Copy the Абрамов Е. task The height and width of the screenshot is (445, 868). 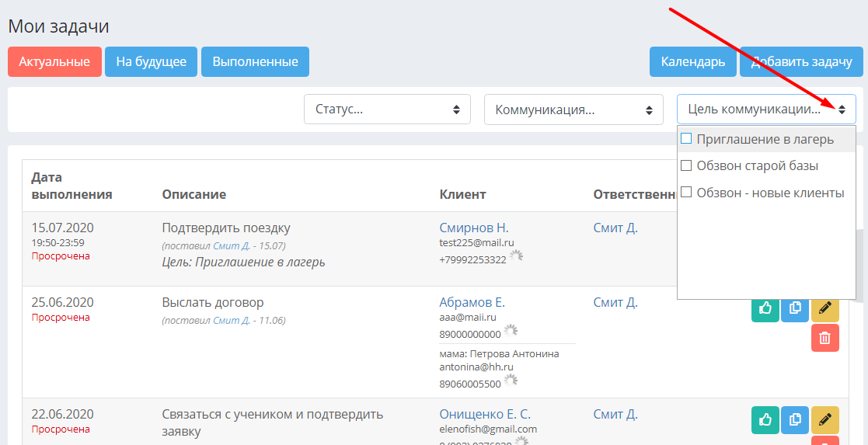(x=795, y=308)
